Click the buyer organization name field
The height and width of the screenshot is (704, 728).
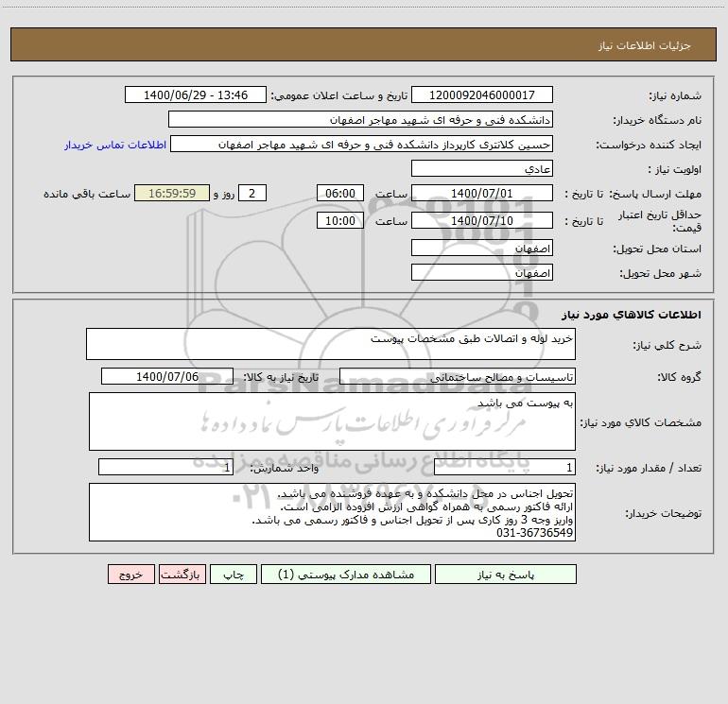[360, 119]
